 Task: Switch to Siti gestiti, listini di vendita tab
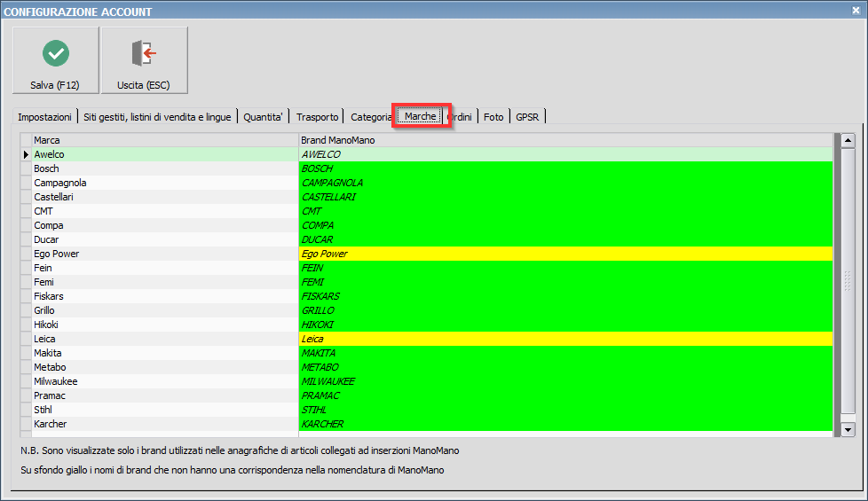click(x=157, y=117)
